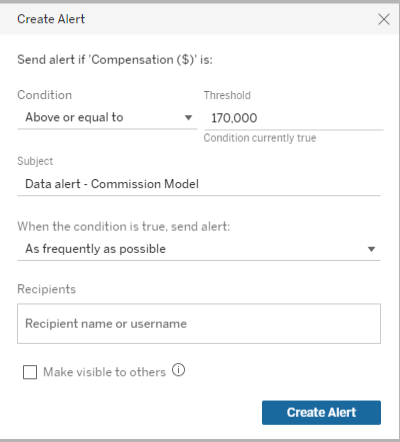The width and height of the screenshot is (400, 442).
Task: Click the Condition field label
Action: (44, 95)
